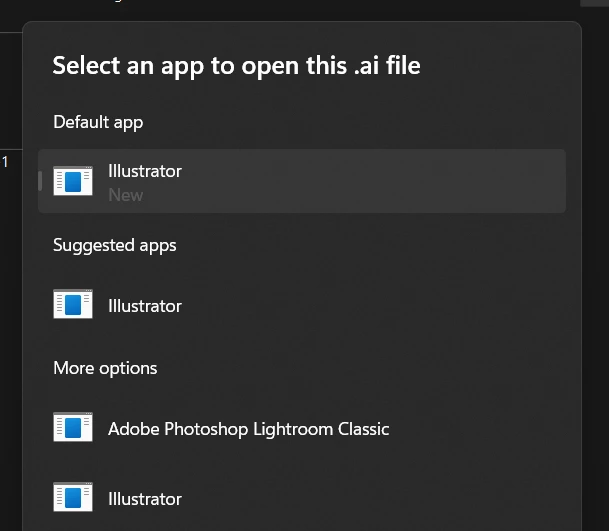The height and width of the screenshot is (531, 609).
Task: Choose Illustrator under More options
Action: tap(302, 497)
